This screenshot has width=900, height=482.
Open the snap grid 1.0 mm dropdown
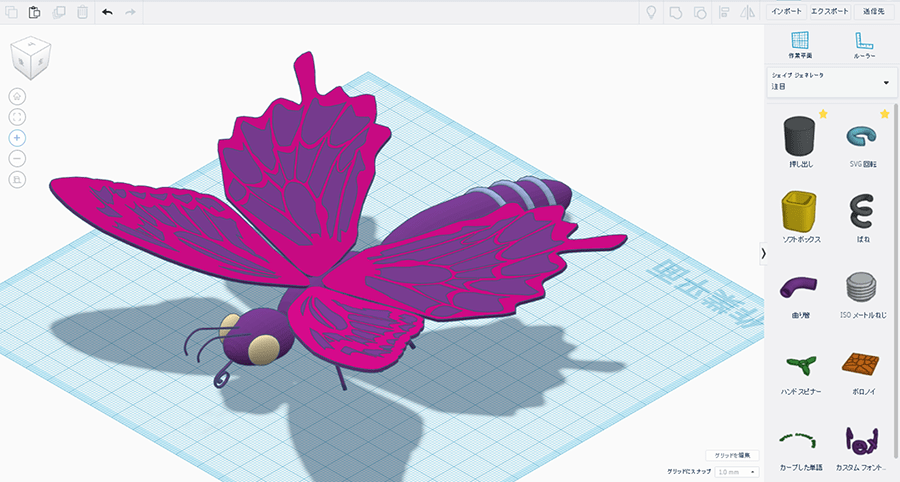click(x=737, y=472)
